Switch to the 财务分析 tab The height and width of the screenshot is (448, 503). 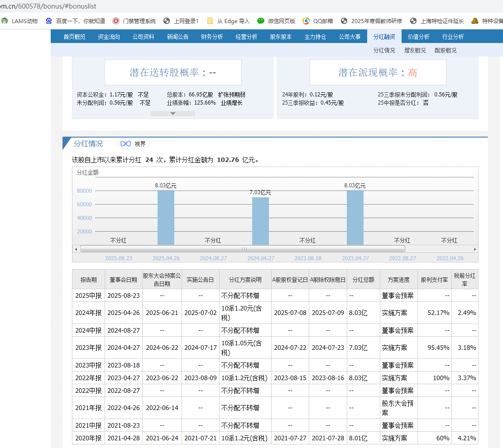[212, 37]
